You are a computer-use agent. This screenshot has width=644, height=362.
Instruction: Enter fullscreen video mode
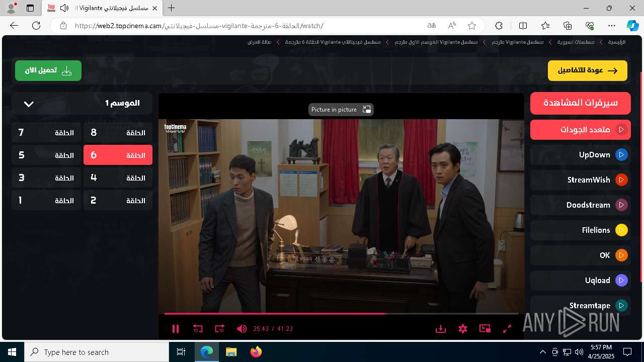click(x=507, y=329)
